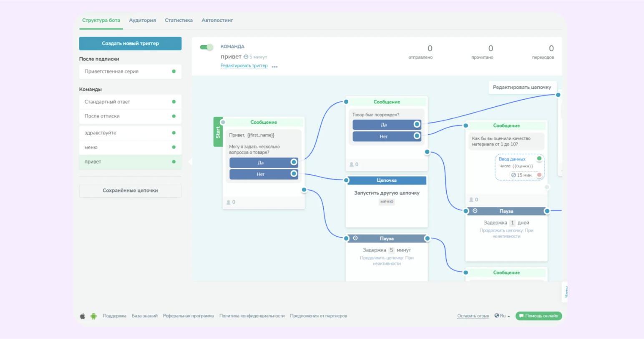The image size is (644, 339).
Task: Click Создать новый триггер button
Action: (x=130, y=43)
